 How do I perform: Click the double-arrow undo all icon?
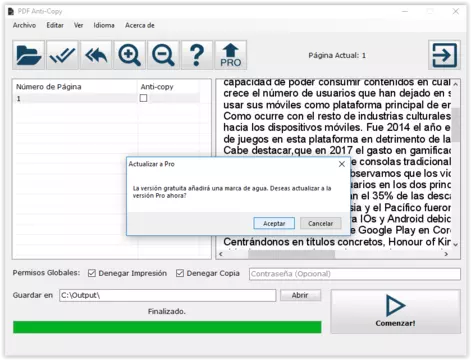(96, 55)
